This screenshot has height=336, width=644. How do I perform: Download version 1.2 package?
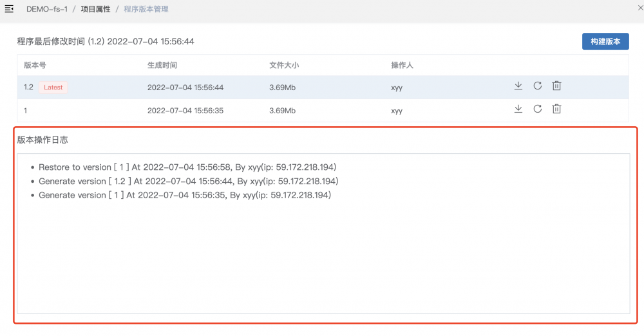(518, 86)
